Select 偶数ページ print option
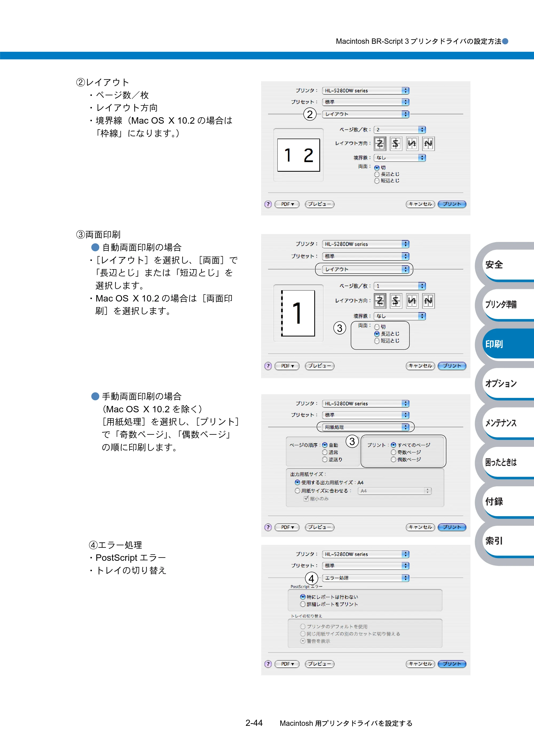The height and width of the screenshot is (756, 534). coord(393,459)
